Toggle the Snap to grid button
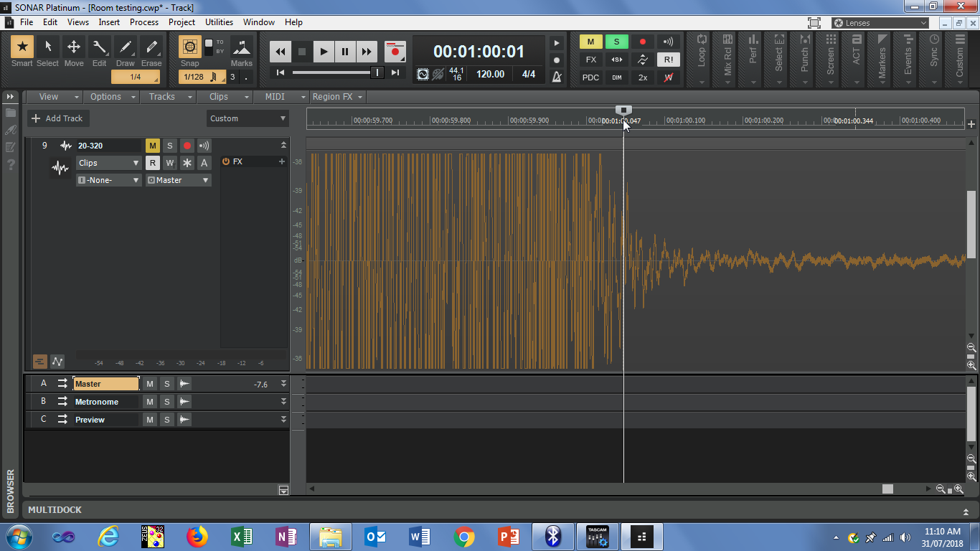Image resolution: width=980 pixels, height=551 pixels. pos(190,47)
